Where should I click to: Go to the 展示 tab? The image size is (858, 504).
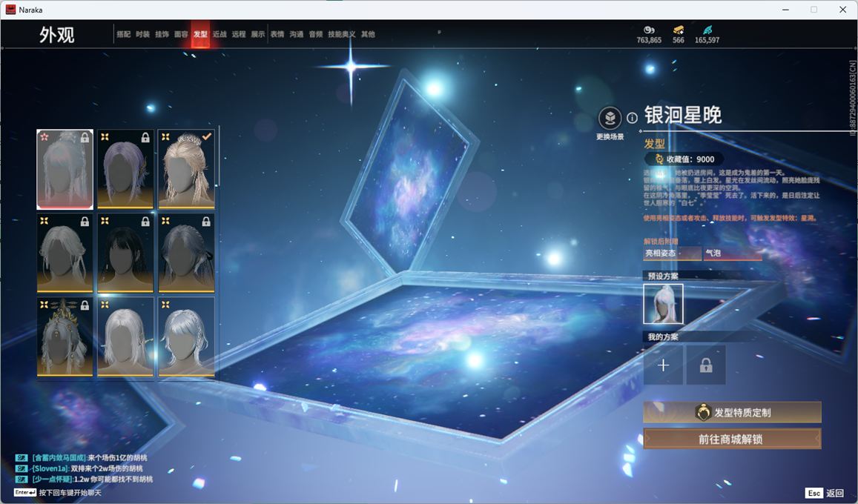(258, 34)
